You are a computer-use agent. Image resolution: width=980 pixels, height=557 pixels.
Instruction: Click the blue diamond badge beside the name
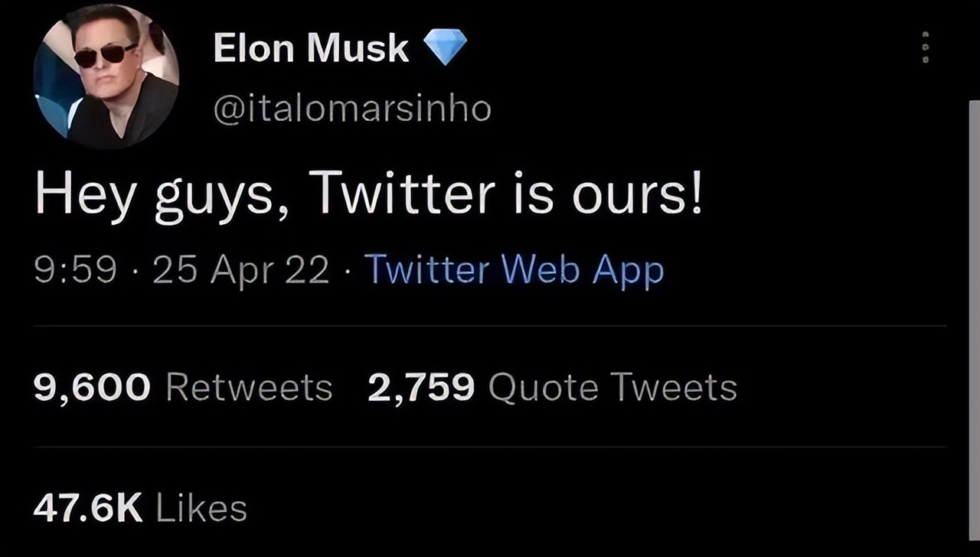coord(445,47)
